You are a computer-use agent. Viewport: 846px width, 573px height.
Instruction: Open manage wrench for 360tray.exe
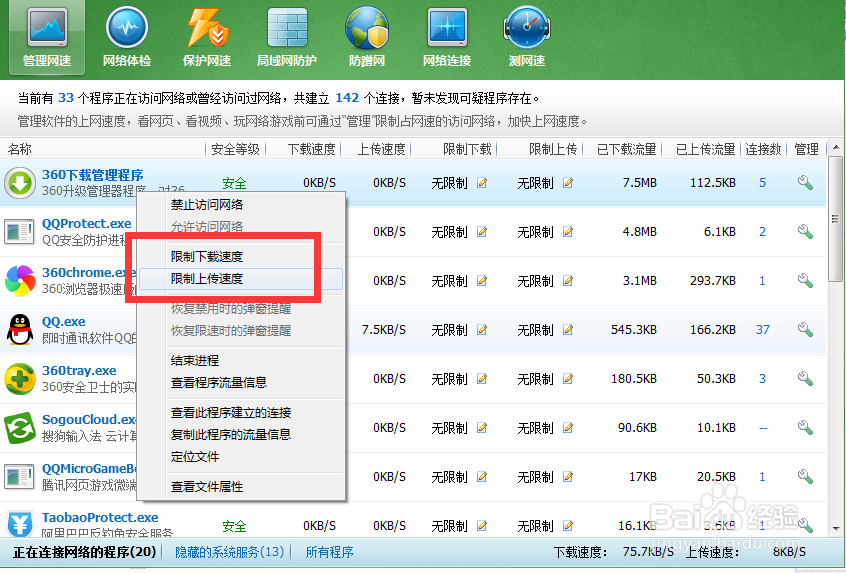pyautogui.click(x=805, y=379)
